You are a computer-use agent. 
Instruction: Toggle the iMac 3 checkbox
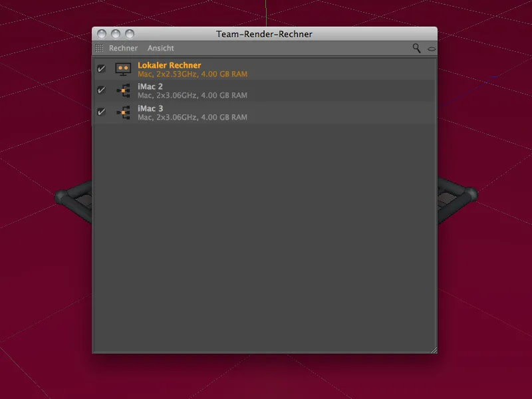(x=102, y=112)
